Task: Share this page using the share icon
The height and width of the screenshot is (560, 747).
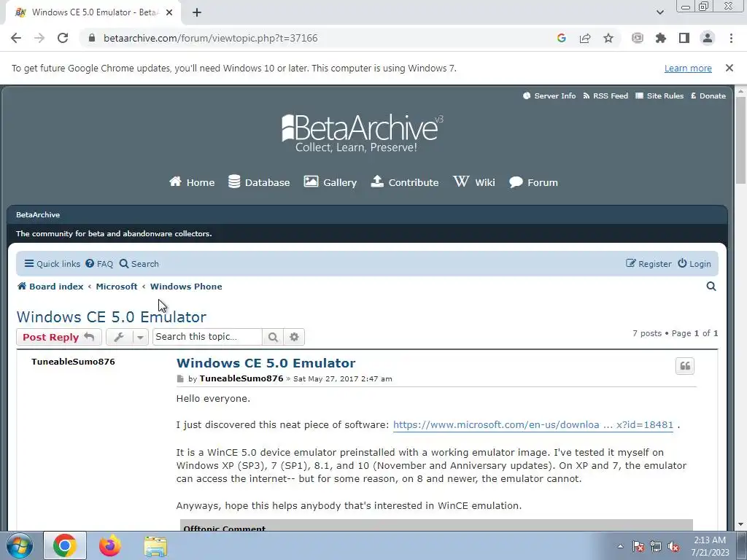Action: (585, 38)
